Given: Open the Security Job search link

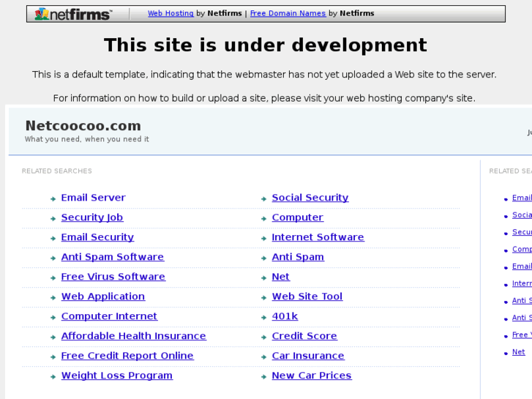Looking at the screenshot, I should pyautogui.click(x=92, y=217).
